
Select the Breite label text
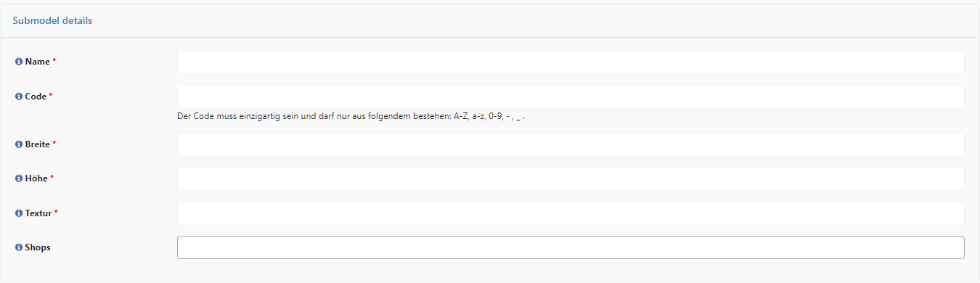[38, 144]
